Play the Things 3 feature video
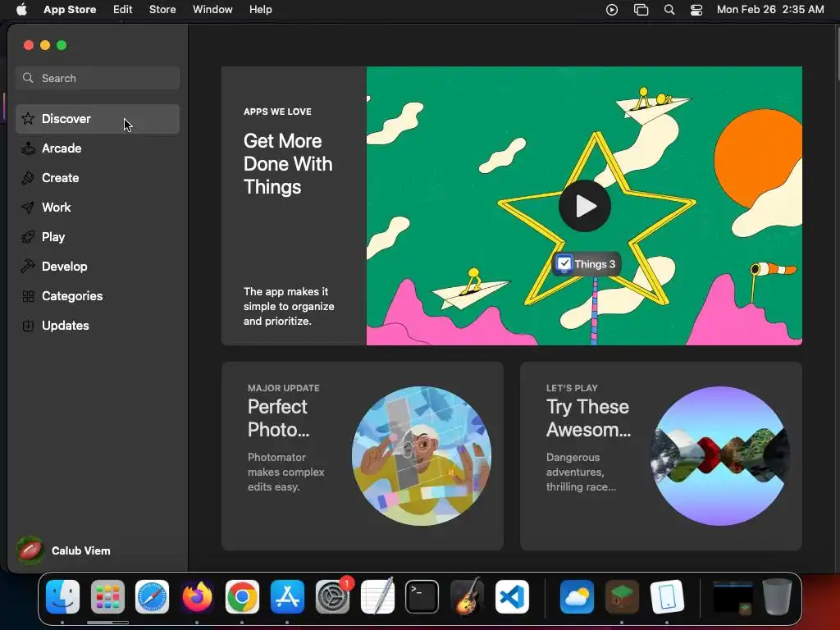The height and width of the screenshot is (630, 840). 584,206
